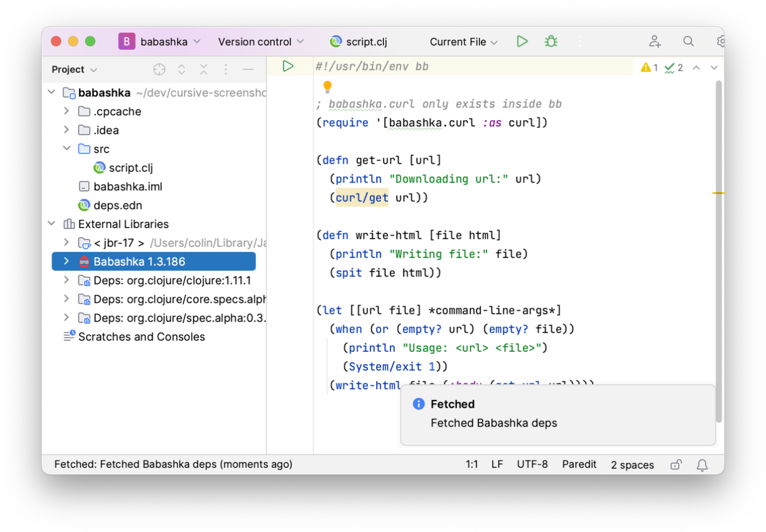
Task: Start debugging with the bug icon
Action: point(551,42)
